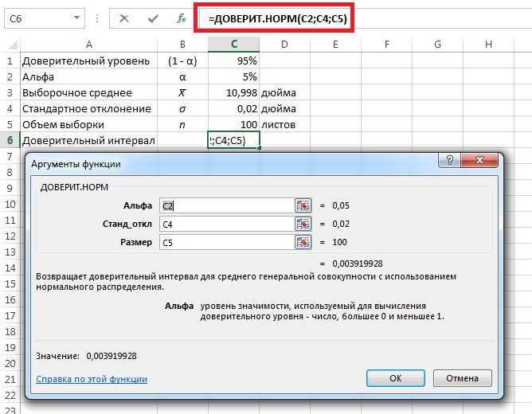Click the Отмена button
Image resolution: width=532 pixels, height=414 pixels.
pos(462,378)
